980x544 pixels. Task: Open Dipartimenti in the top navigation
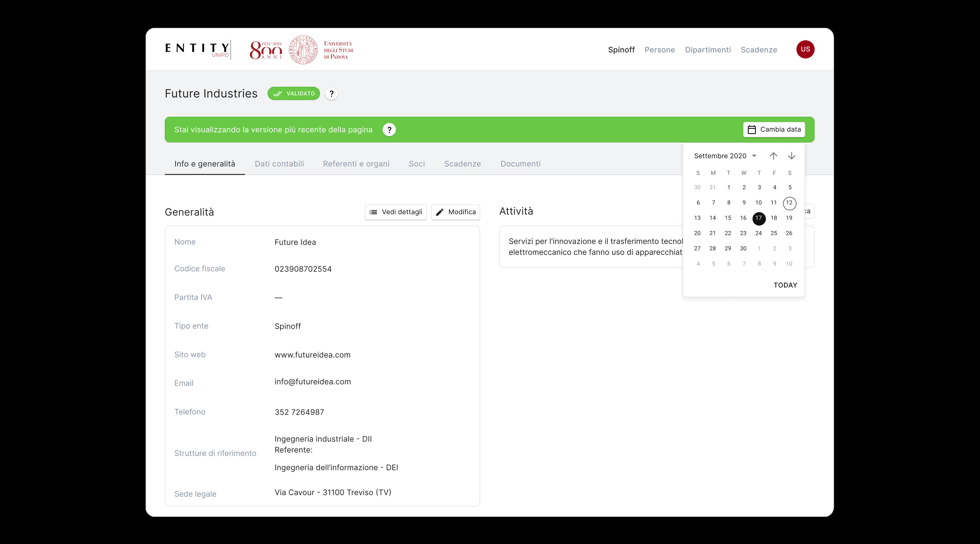point(708,50)
